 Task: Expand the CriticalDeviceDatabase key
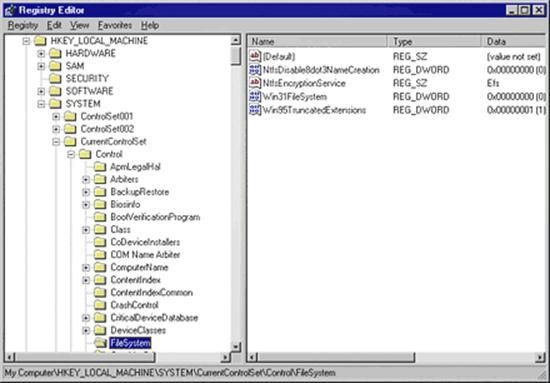tap(86, 318)
